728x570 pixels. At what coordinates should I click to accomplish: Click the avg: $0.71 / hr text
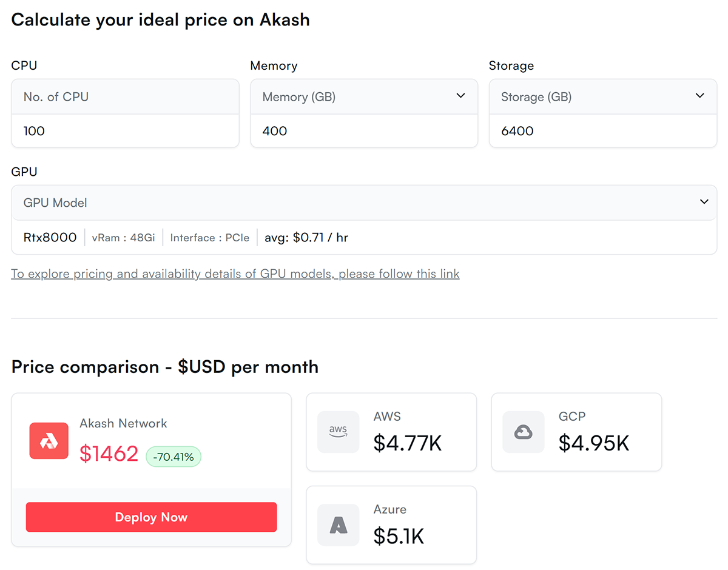pyautogui.click(x=306, y=238)
